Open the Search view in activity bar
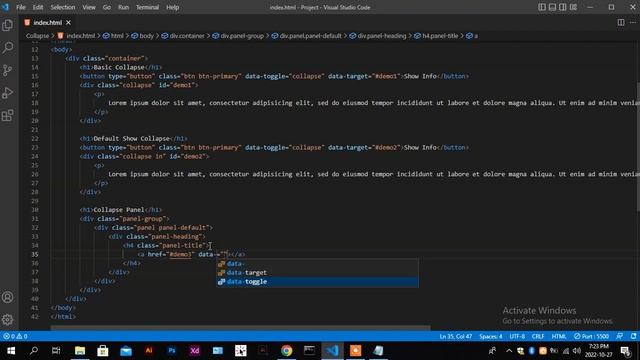The height and width of the screenshot is (360, 640). [x=7, y=48]
